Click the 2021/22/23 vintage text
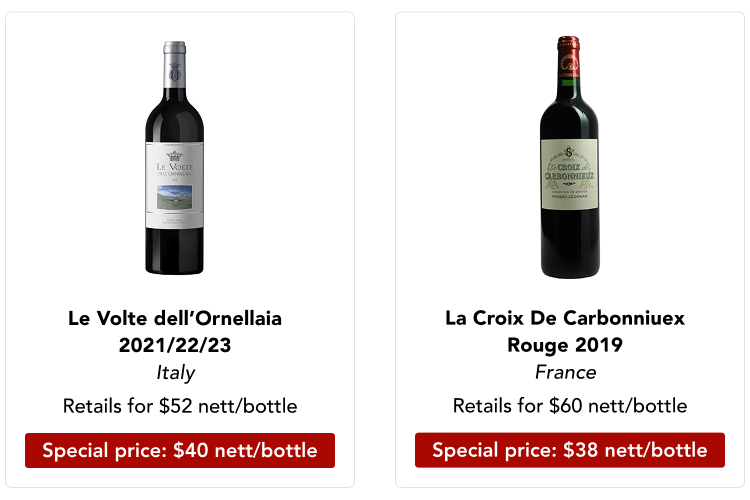 (x=175, y=345)
